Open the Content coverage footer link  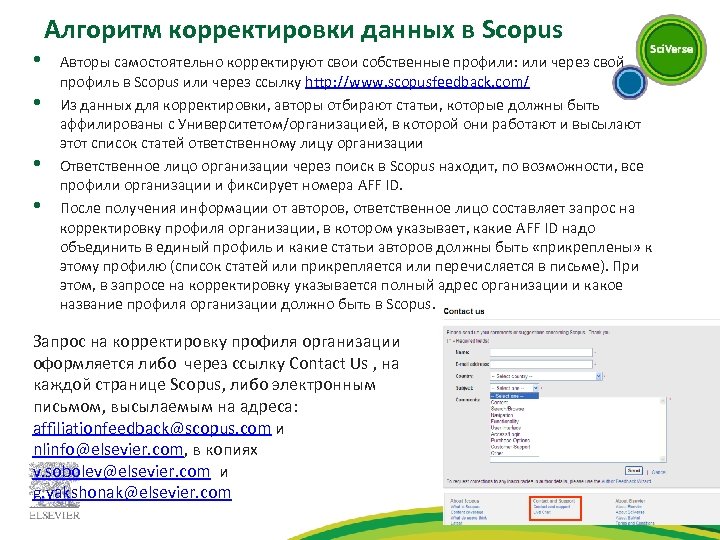(x=467, y=512)
